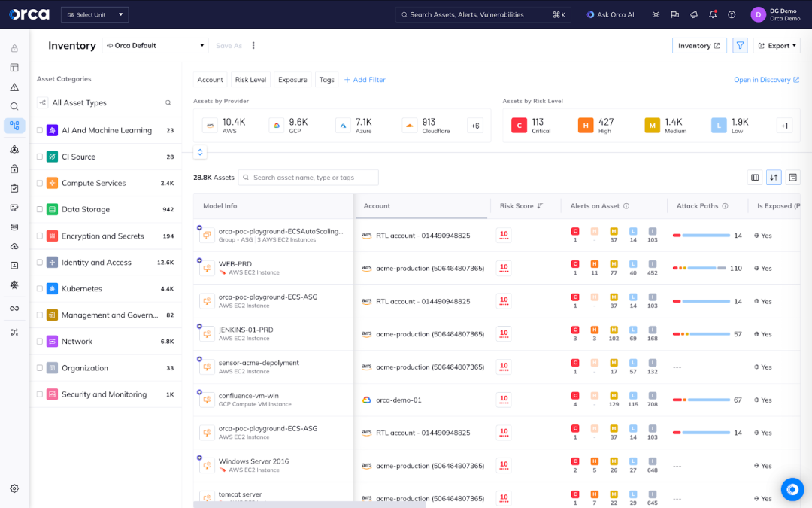Click the Critical red risk level swatch
This screenshot has height=508, width=812.
519,126
